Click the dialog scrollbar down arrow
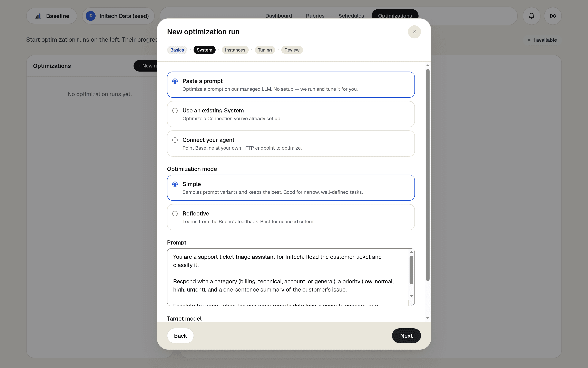Viewport: 588px width, 368px height. [x=428, y=318]
